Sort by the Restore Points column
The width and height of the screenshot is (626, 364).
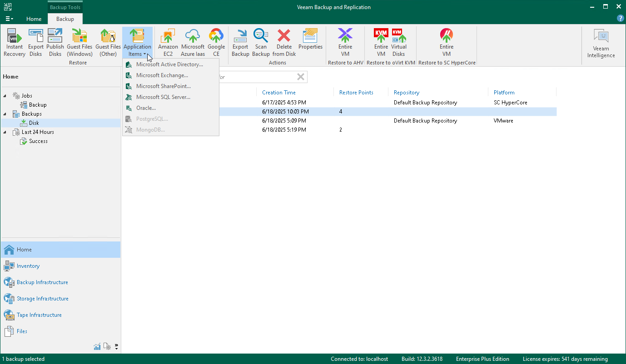click(x=356, y=93)
